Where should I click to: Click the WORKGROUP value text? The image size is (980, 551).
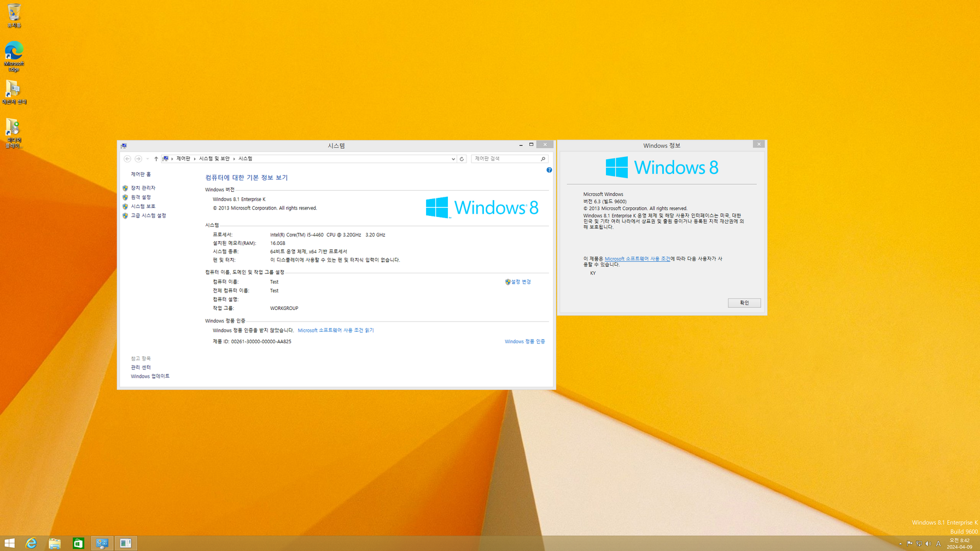coord(284,308)
